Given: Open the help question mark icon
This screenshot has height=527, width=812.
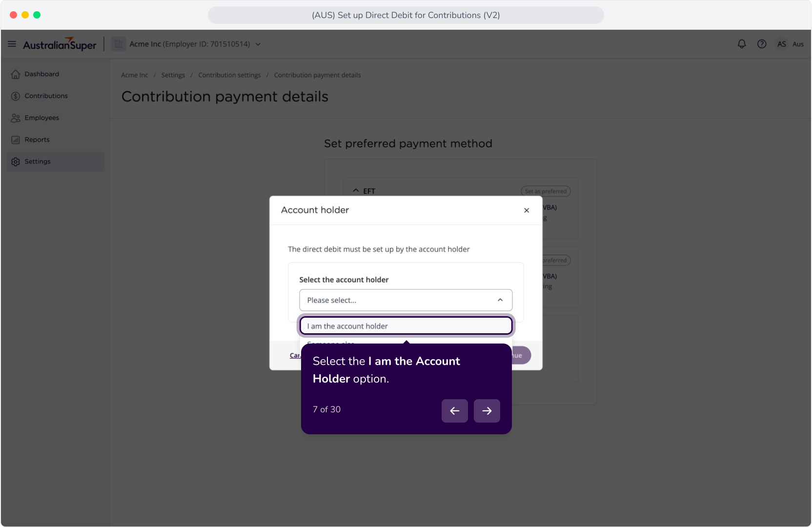Looking at the screenshot, I should coord(762,44).
